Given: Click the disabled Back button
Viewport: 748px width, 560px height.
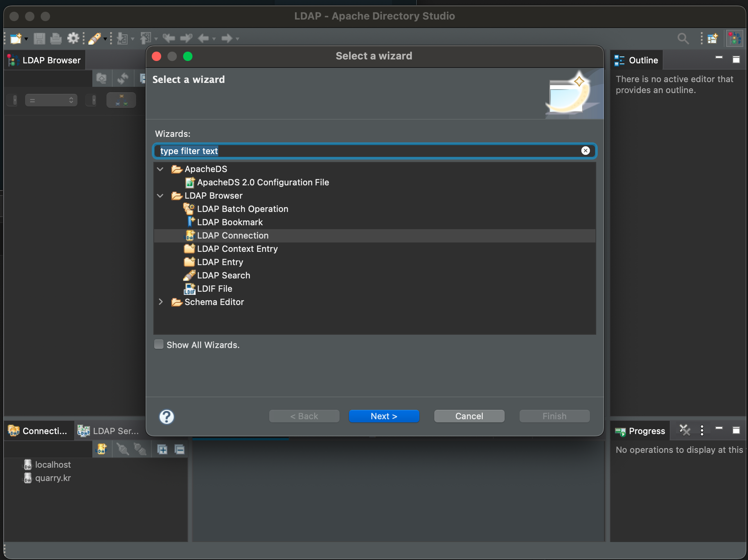Looking at the screenshot, I should pos(304,416).
